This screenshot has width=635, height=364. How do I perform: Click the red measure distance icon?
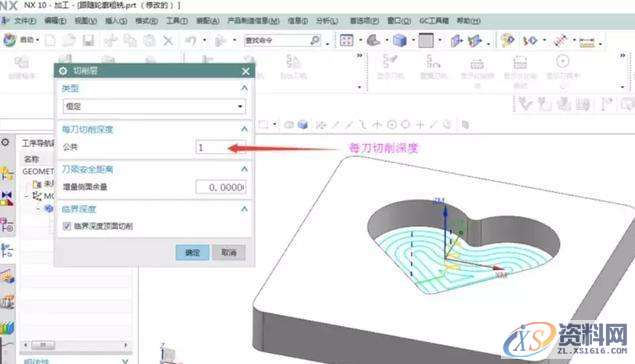[x=561, y=40]
